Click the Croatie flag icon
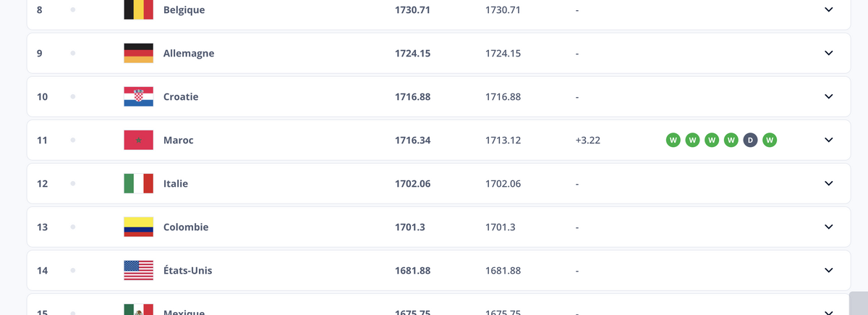The height and width of the screenshot is (315, 868). pyautogui.click(x=138, y=96)
